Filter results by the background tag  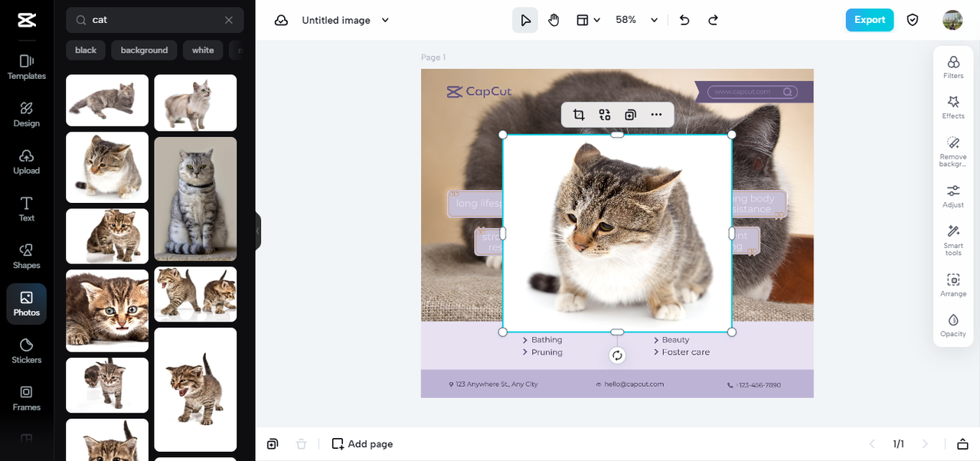[144, 51]
